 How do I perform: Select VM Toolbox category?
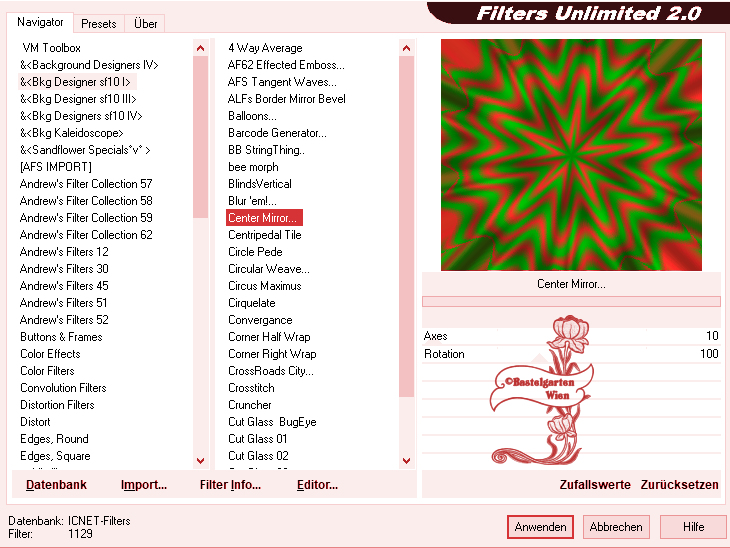[x=51, y=48]
